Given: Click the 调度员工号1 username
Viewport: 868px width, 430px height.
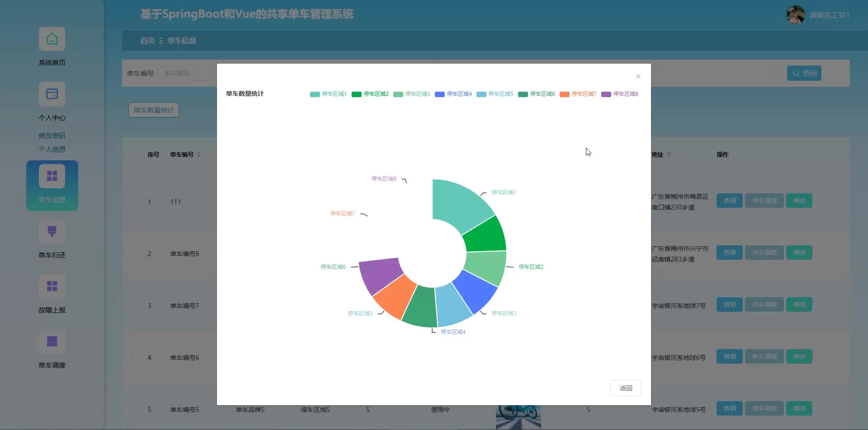Looking at the screenshot, I should click(x=830, y=15).
